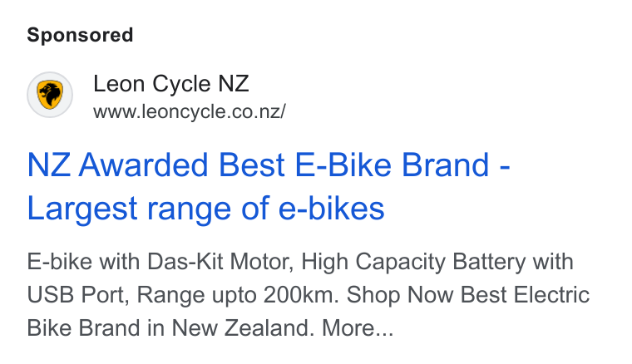Expand the description via "More..."
This screenshot has height=364, width=632.
[358, 327]
